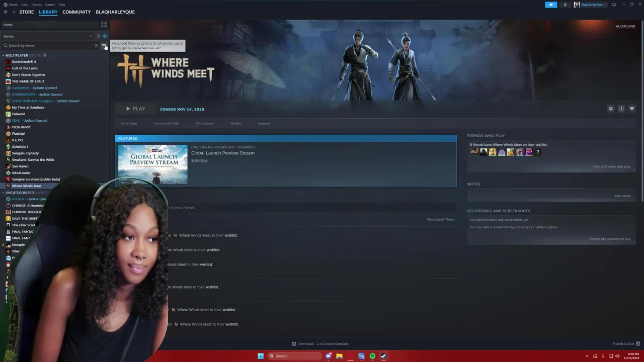Image resolution: width=644 pixels, height=362 pixels.
Task: Open Spotify from the taskbar
Action: [372, 356]
